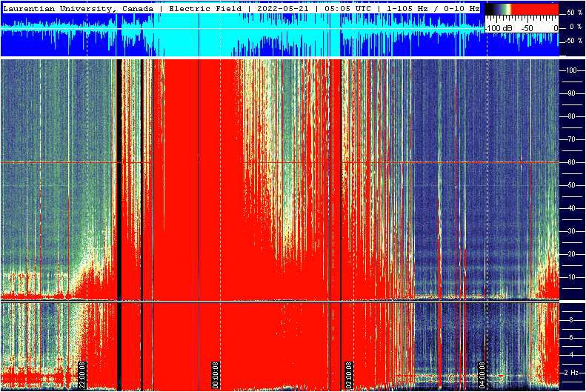Click the 10 Hz frequency axis label
The image size is (586, 392).
tap(571, 277)
